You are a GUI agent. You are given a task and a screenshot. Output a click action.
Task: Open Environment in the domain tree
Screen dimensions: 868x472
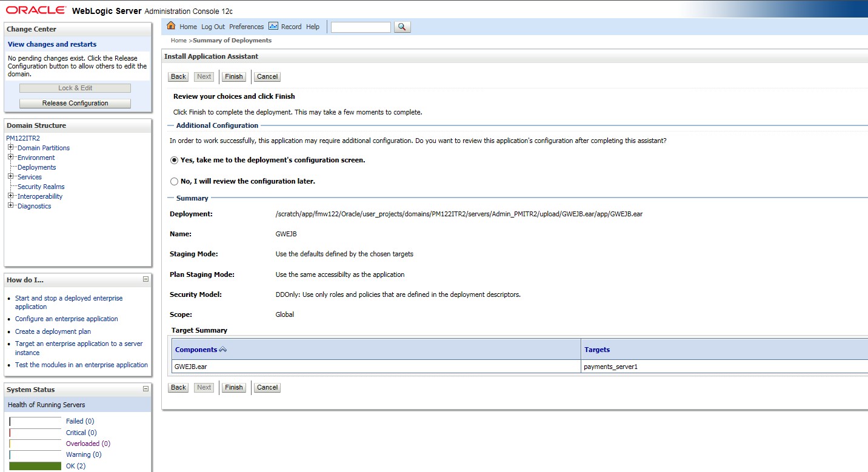coord(36,158)
